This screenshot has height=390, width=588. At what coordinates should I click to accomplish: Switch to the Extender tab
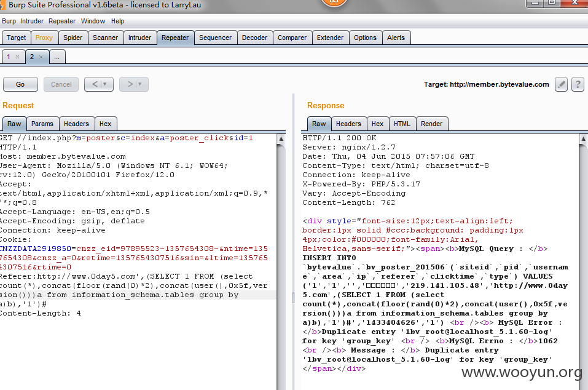[x=330, y=38]
